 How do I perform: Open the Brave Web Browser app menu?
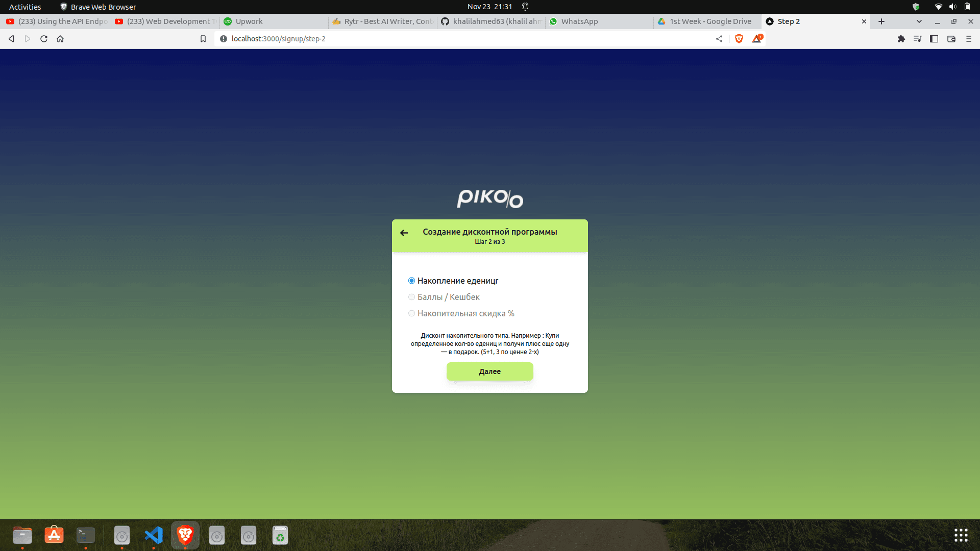tap(98, 7)
